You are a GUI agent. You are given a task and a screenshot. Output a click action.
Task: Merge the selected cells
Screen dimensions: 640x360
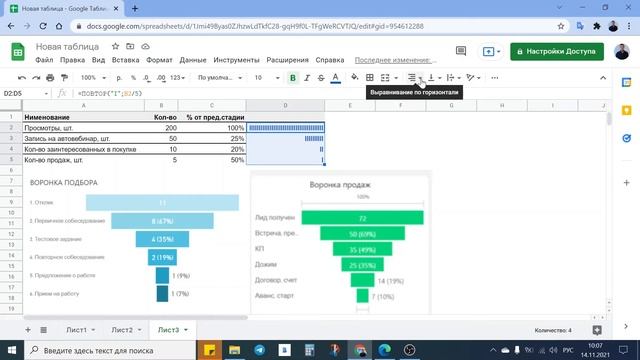[x=385, y=78]
